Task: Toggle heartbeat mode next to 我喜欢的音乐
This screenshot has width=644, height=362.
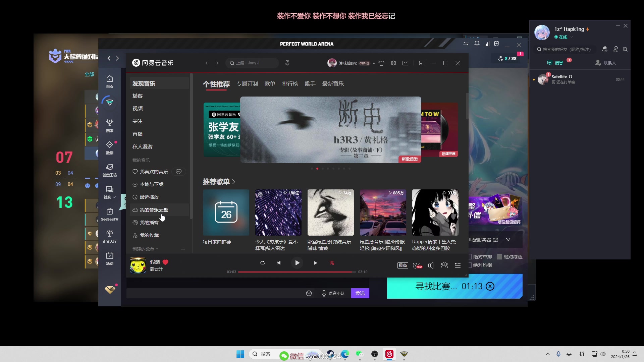Action: click(x=179, y=172)
